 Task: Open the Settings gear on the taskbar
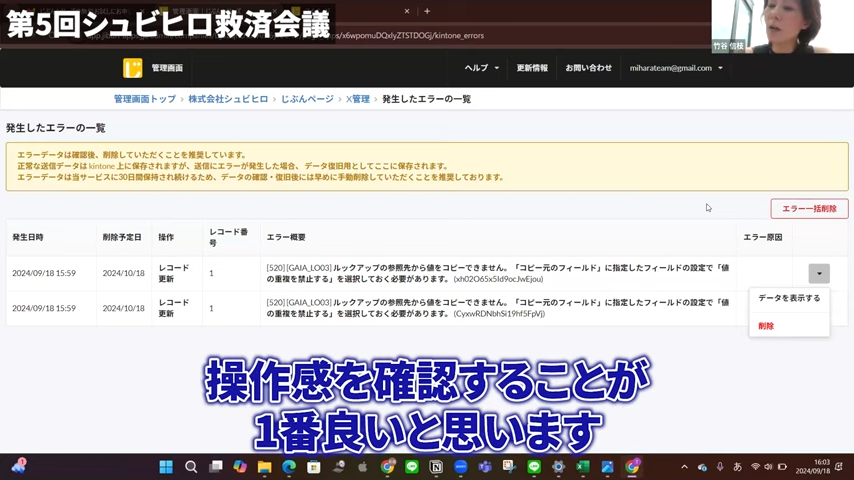[558, 467]
